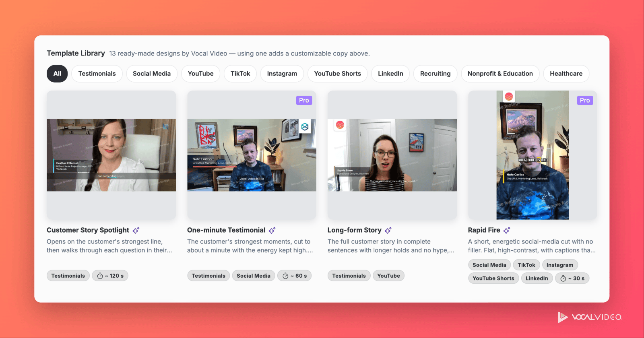Click description starting 'Opens on the customer's strongest line'

[109, 246]
